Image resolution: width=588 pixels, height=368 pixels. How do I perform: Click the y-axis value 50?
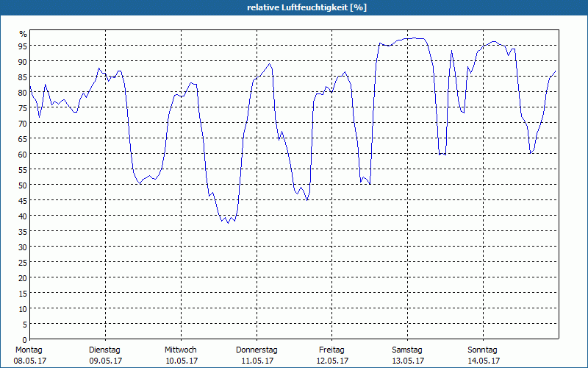(x=23, y=185)
